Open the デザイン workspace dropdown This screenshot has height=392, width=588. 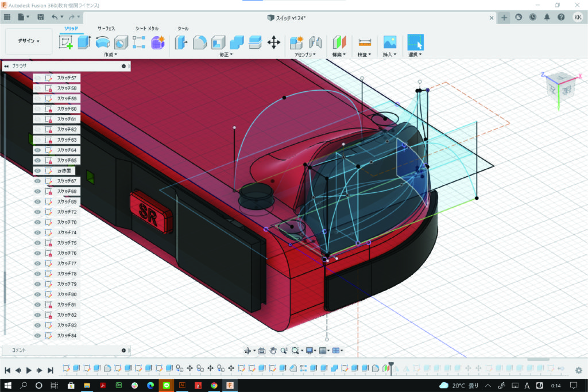(29, 41)
